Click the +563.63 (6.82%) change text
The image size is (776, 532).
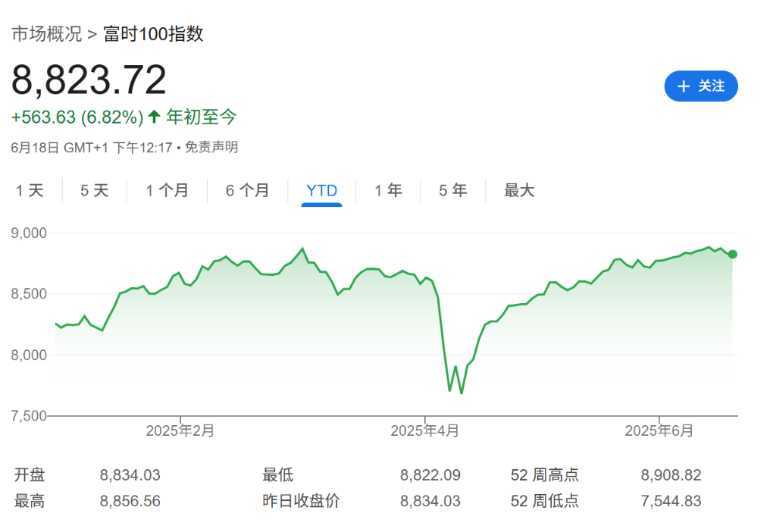77,117
